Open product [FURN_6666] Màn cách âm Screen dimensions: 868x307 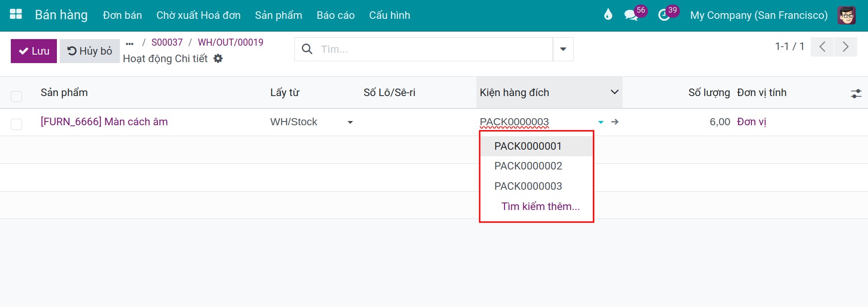point(104,121)
